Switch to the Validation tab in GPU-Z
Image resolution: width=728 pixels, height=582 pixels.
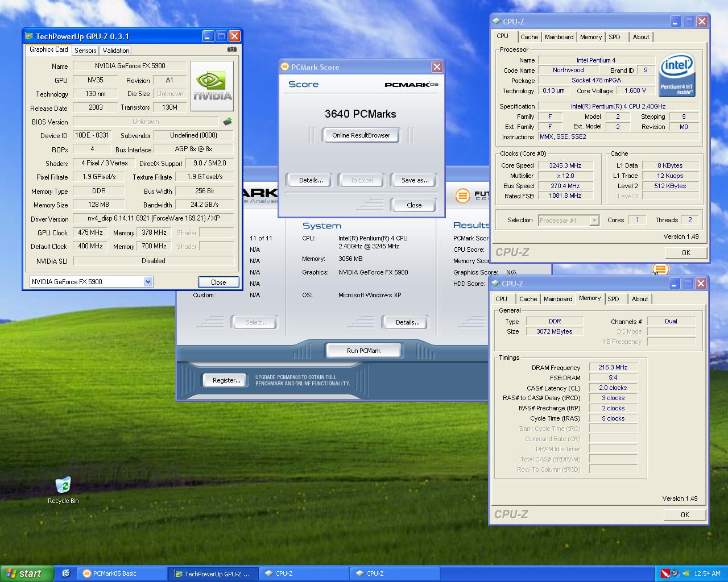coord(116,51)
